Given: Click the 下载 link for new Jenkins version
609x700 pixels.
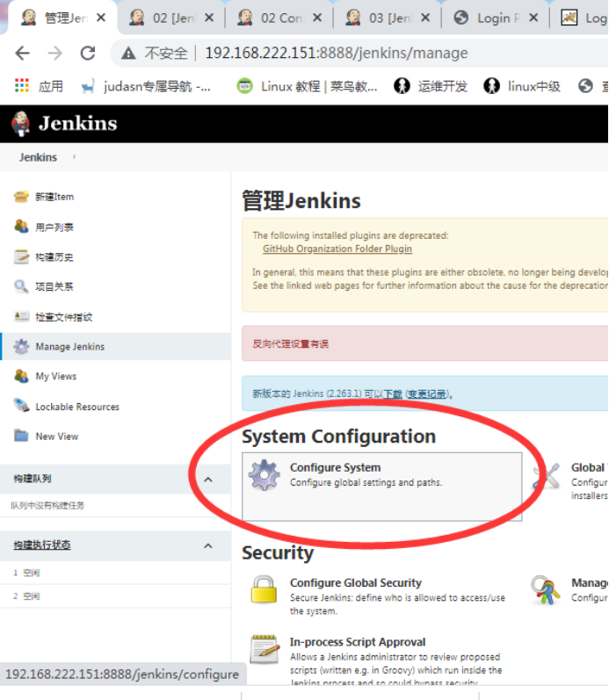Looking at the screenshot, I should click(x=393, y=393).
